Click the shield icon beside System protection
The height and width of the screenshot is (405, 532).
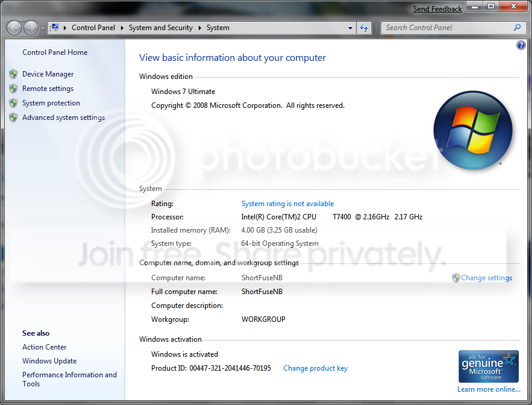tap(13, 103)
